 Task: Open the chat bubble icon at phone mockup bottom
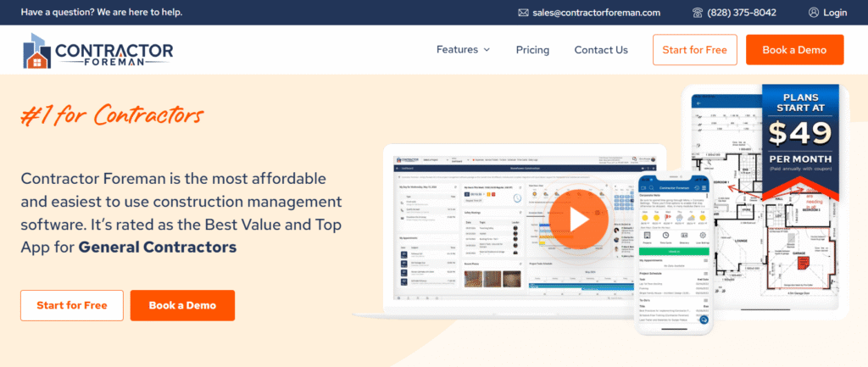coord(703,320)
